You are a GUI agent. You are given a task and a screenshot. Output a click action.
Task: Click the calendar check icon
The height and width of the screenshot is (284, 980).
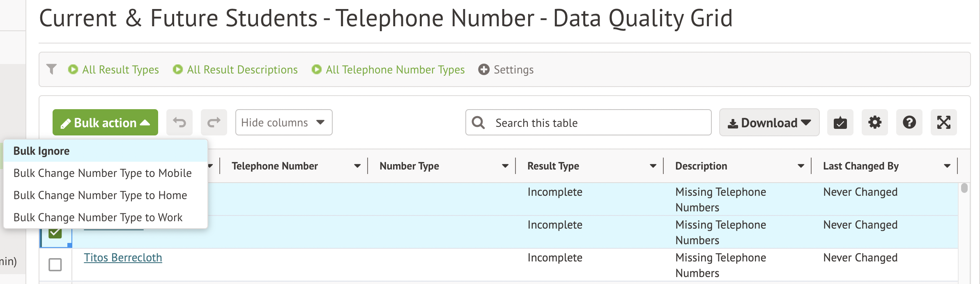(x=840, y=122)
